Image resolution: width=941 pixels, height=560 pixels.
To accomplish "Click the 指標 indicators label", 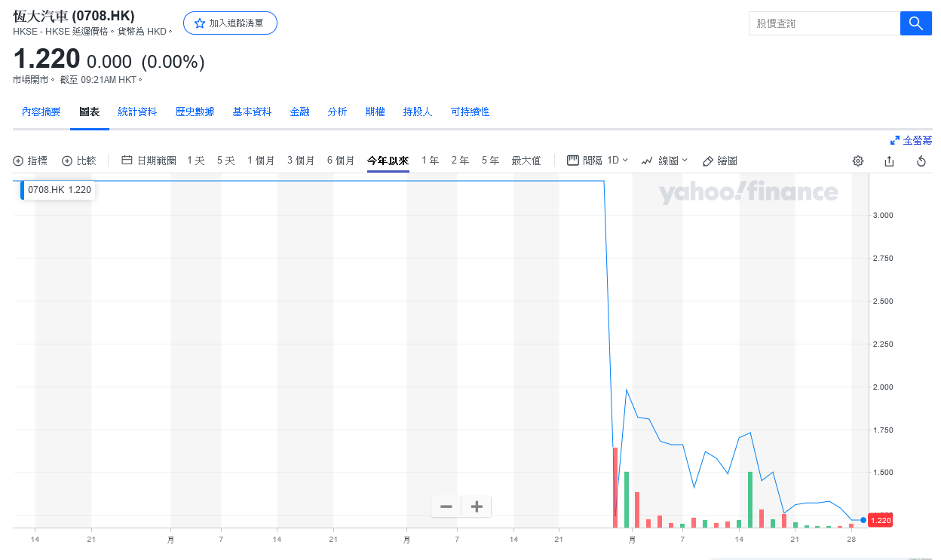I will click(38, 161).
